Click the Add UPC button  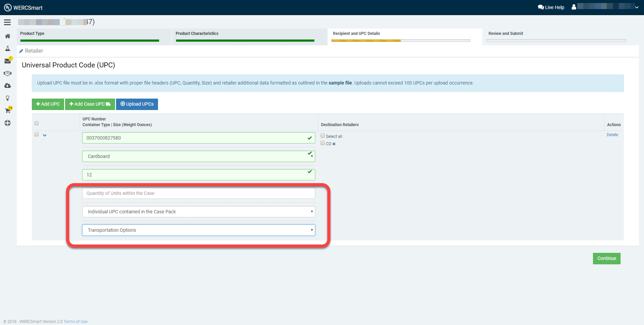coord(48,104)
